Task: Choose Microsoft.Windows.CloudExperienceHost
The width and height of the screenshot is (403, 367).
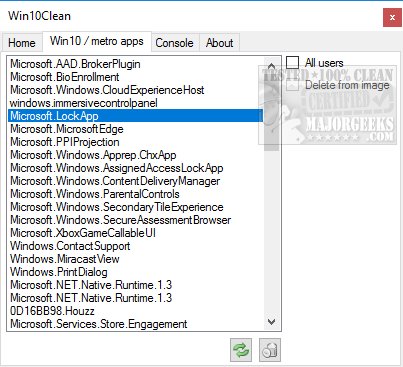Action: [135, 90]
